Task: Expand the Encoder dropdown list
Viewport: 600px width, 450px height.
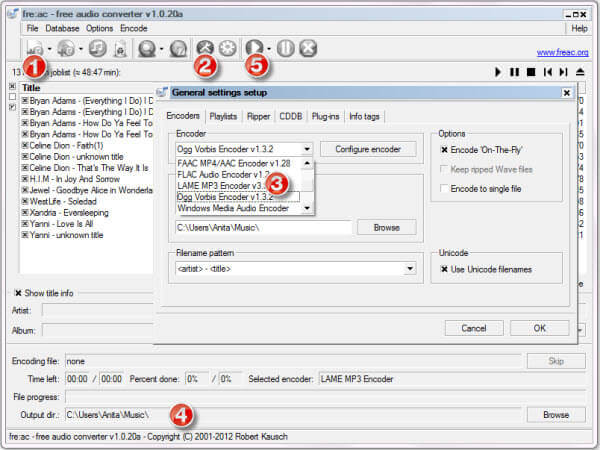Action: 307,149
